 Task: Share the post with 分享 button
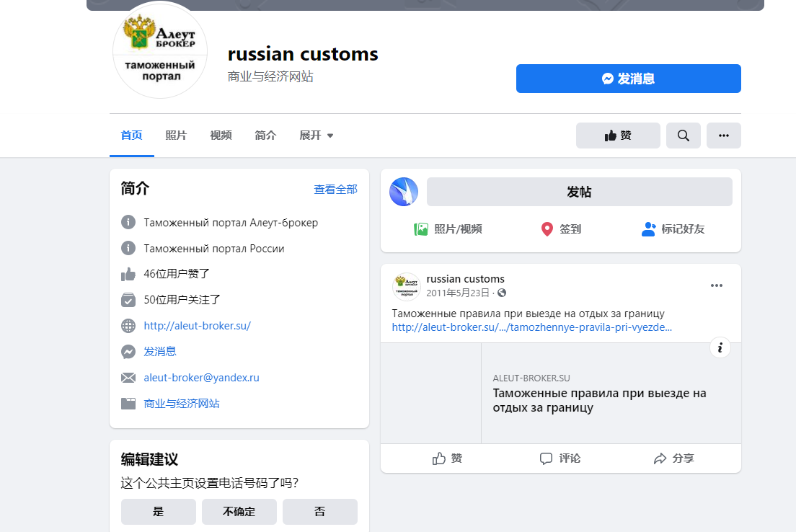(x=673, y=458)
